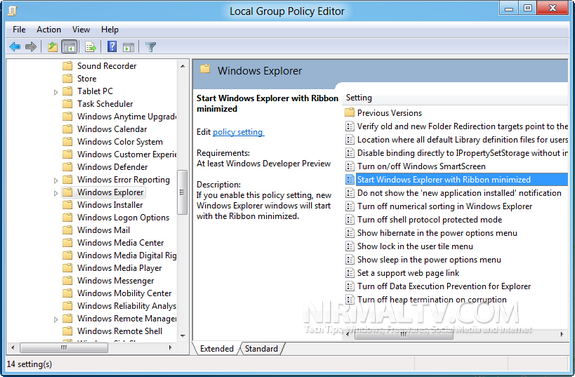Image resolution: width=575 pixels, height=377 pixels.
Task: Click the show/hide action pane icon
Action: coord(128,47)
